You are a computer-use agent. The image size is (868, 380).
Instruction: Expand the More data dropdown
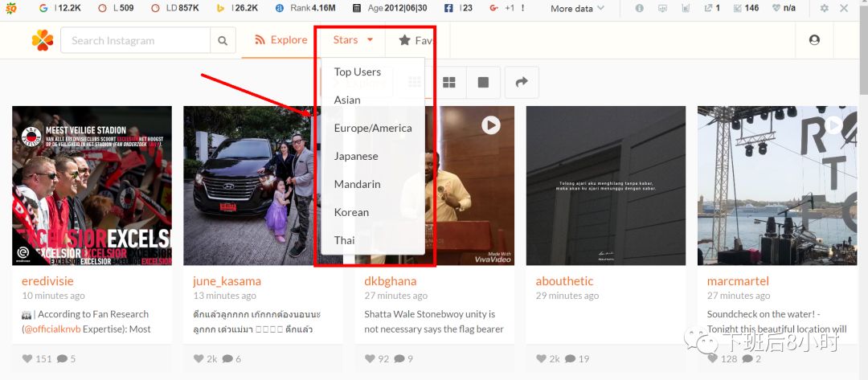pos(577,8)
